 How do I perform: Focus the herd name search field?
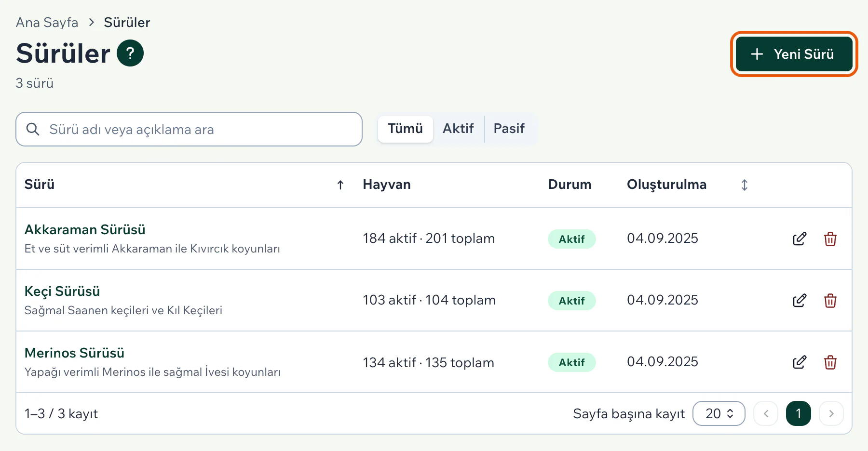pyautogui.click(x=189, y=129)
